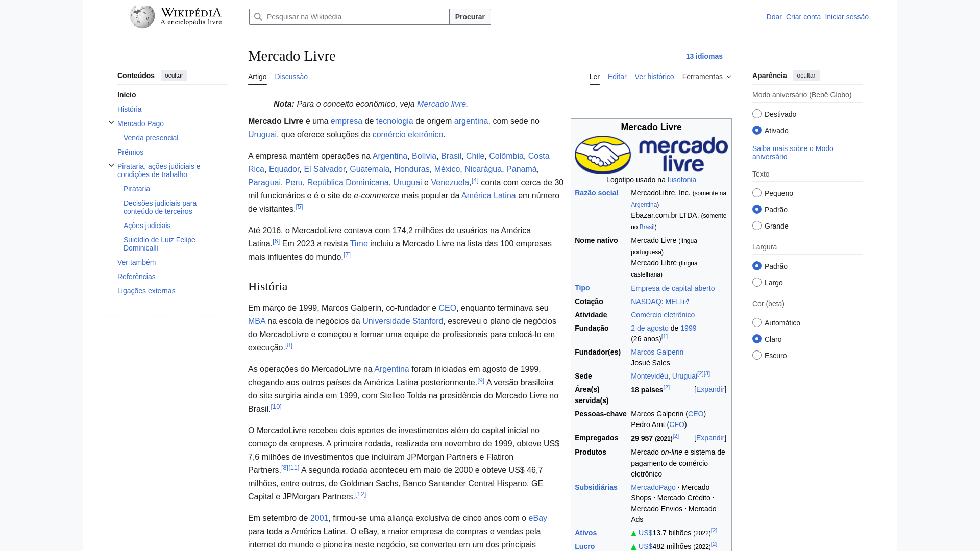980x551 pixels.
Task: Set color to Automático
Action: click(x=757, y=322)
